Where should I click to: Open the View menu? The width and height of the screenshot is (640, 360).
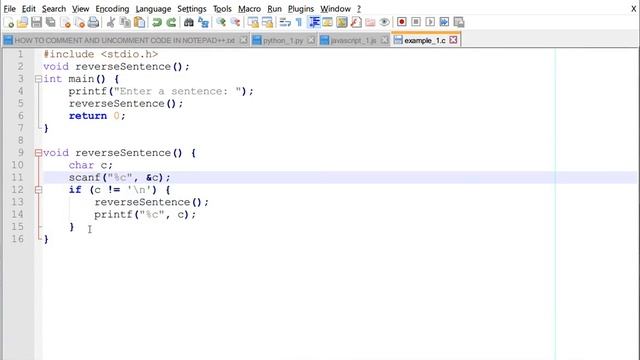[x=80, y=9]
